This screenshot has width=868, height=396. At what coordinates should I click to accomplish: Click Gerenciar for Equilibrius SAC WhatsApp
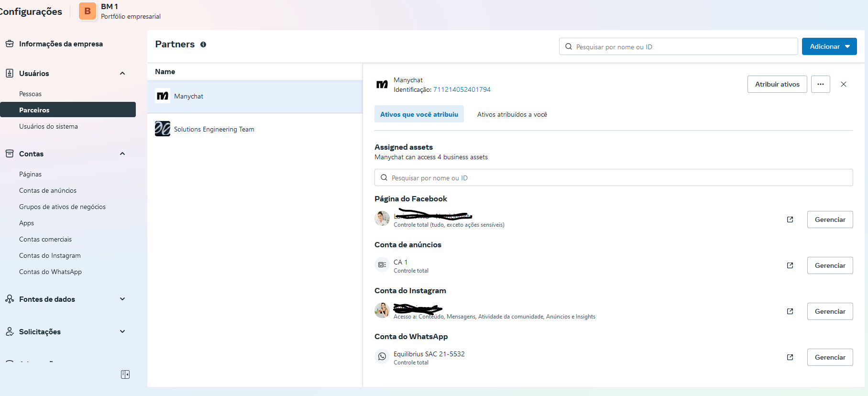click(830, 357)
